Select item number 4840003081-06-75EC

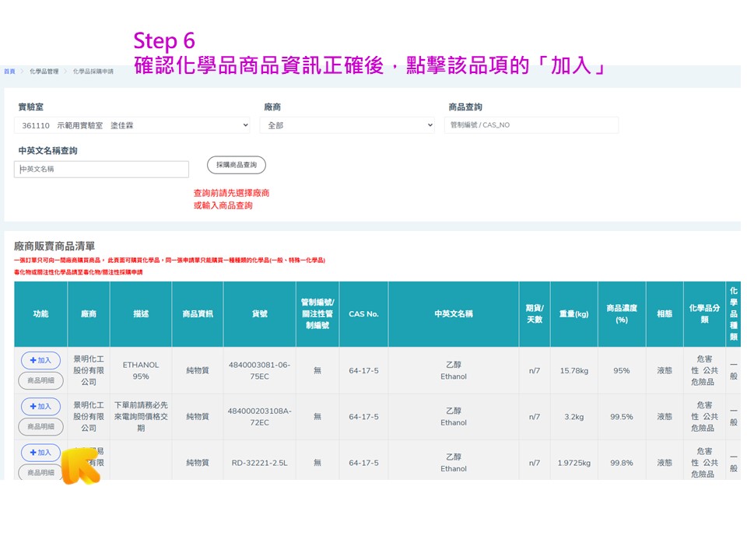260,370
